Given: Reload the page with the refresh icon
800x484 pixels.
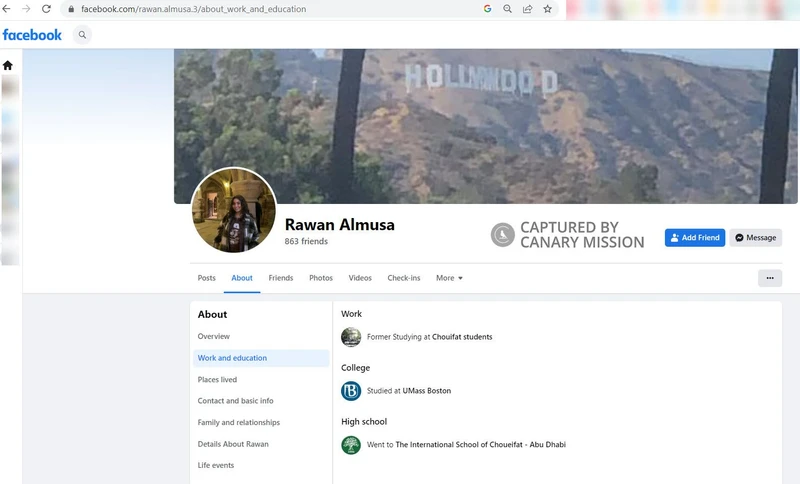Looking at the screenshot, I should pyautogui.click(x=46, y=9).
